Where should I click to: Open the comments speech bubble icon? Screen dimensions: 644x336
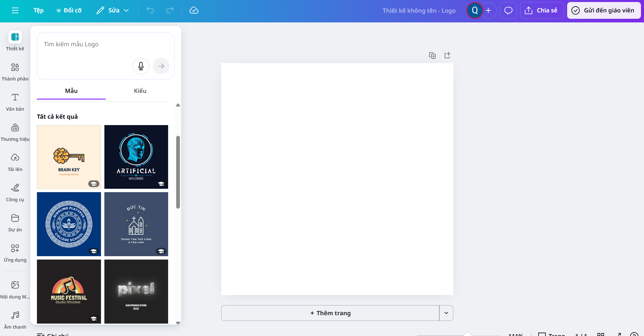point(508,10)
